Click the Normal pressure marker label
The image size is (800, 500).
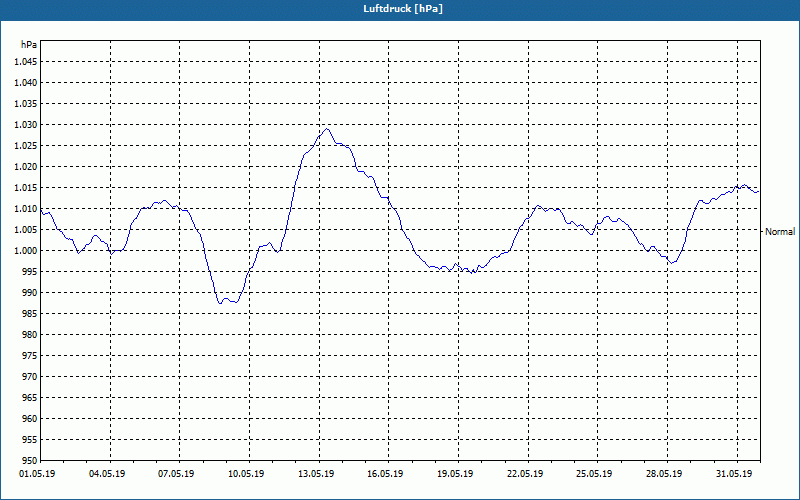(780, 232)
